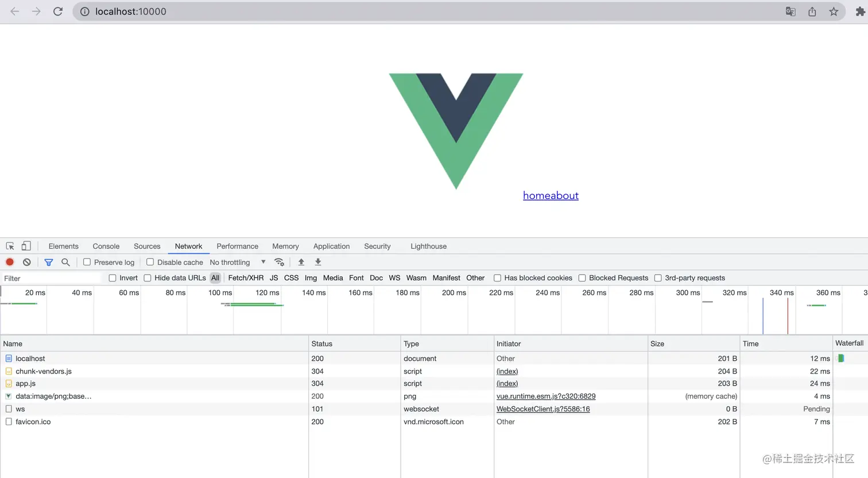Switch to the Elements tab
This screenshot has height=478, width=868.
pos(64,246)
